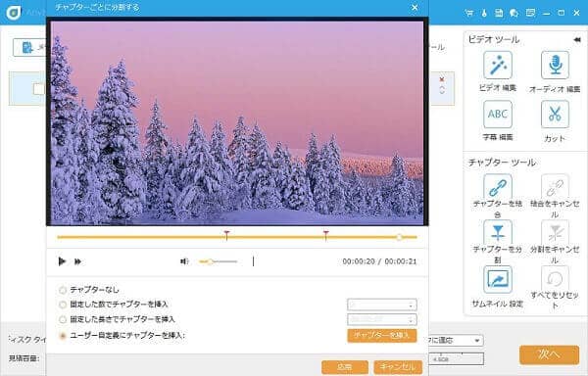The image size is (588, 376).
Task: Tick the checkbox on the media file row
Action: 39,89
